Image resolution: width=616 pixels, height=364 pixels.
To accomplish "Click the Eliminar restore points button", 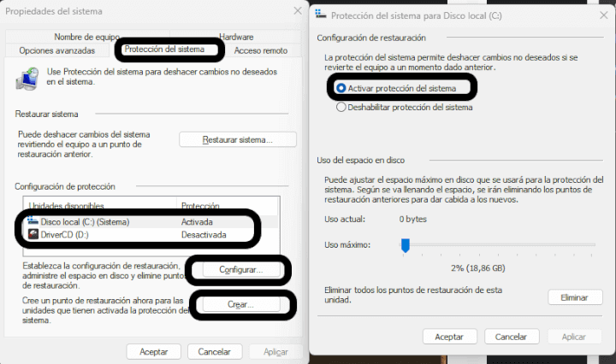I will [x=575, y=297].
